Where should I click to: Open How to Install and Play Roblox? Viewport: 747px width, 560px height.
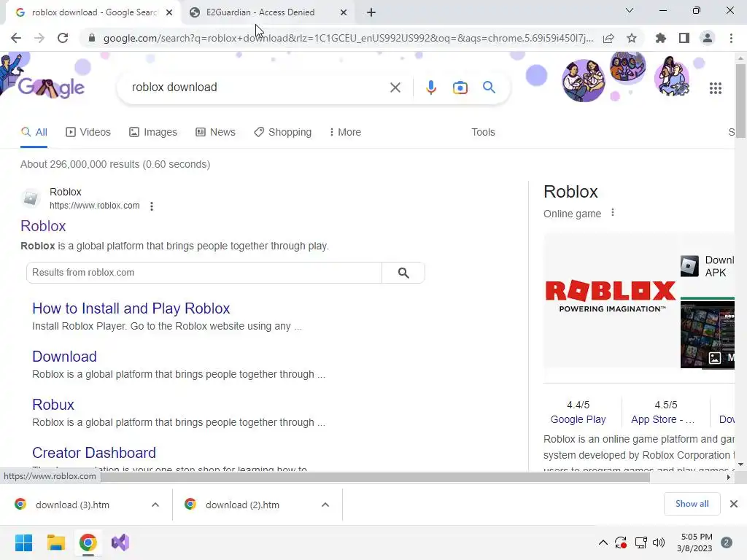click(131, 308)
